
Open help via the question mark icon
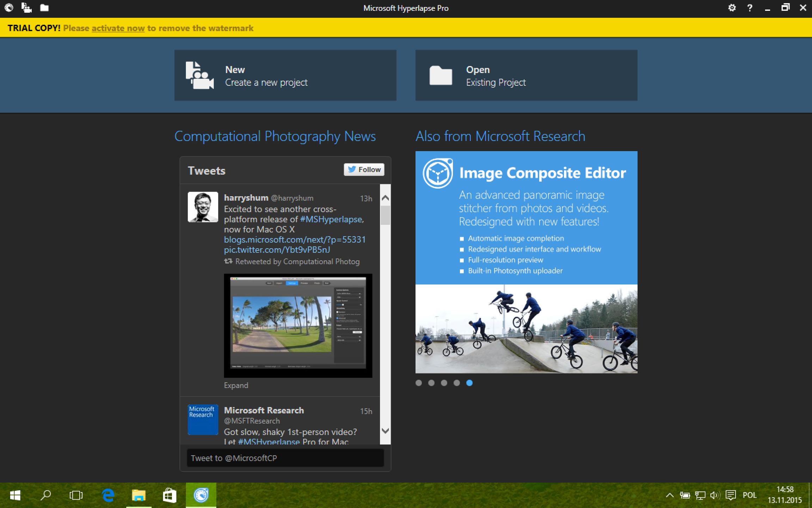pos(750,8)
